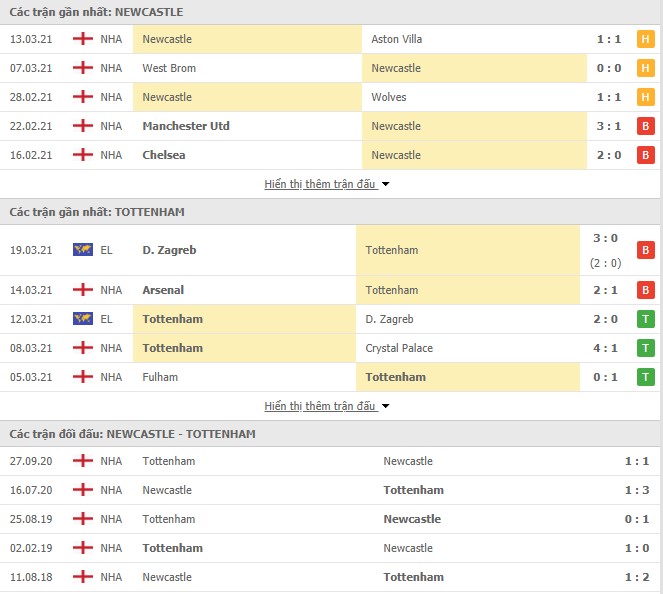Expand more Newcastle matches via dropdown arrow
The height and width of the screenshot is (594, 663).
coord(385,184)
